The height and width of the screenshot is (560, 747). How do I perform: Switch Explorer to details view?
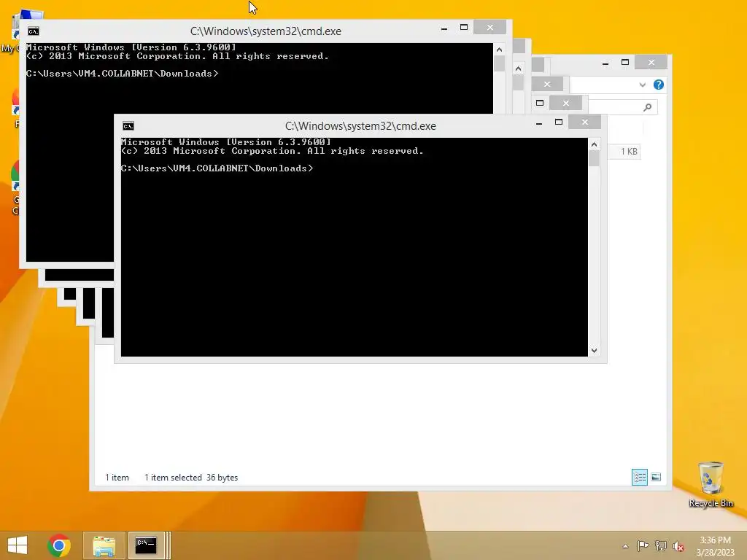click(639, 477)
